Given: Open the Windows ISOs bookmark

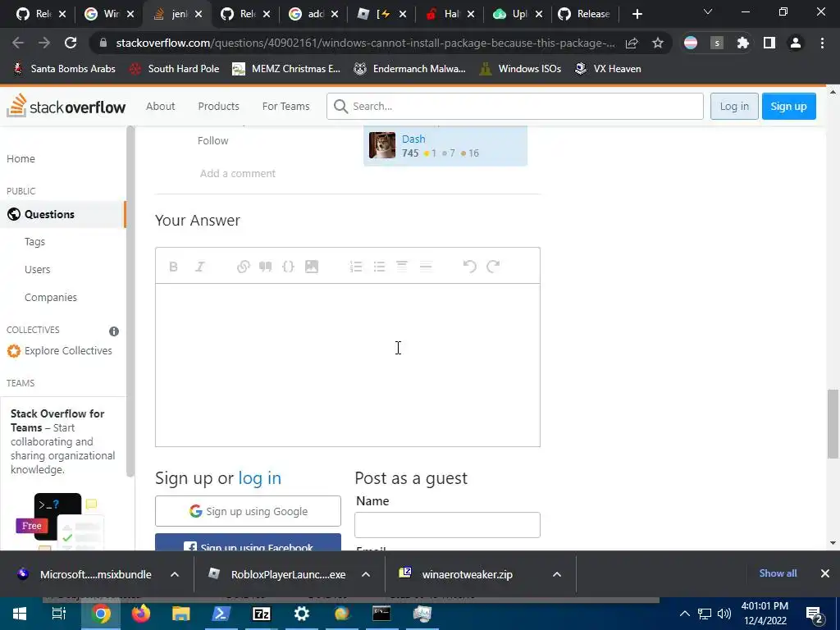Looking at the screenshot, I should tap(519, 69).
